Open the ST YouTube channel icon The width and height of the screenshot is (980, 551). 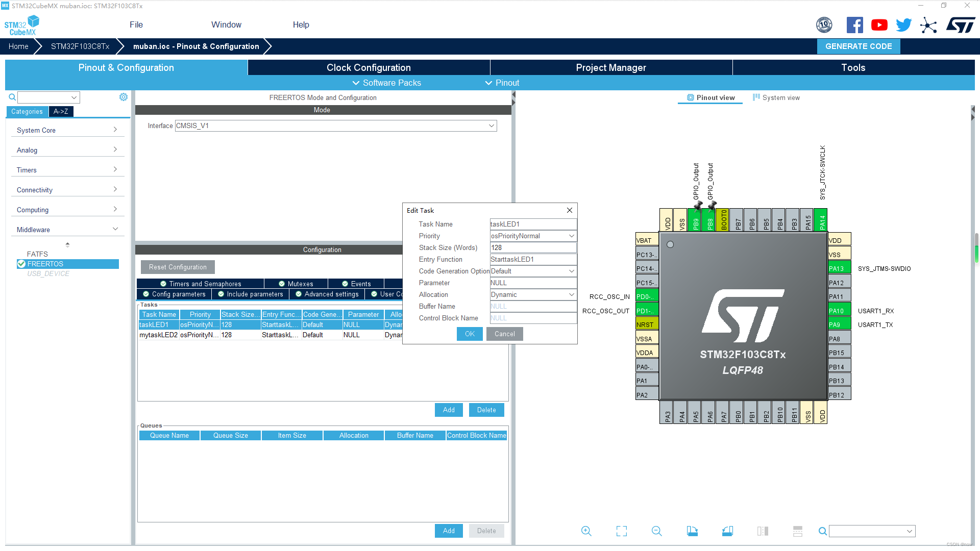pos(879,25)
